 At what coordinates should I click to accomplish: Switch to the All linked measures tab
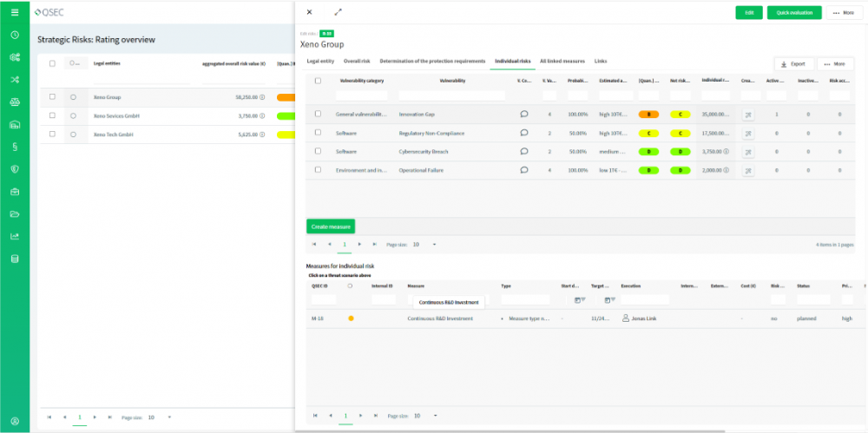(x=562, y=62)
